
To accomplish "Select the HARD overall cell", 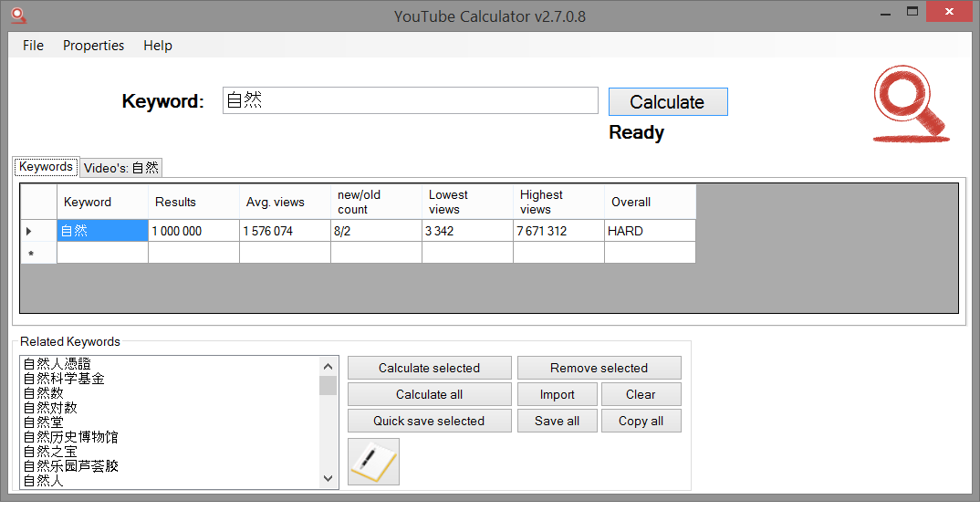I will pyautogui.click(x=650, y=231).
